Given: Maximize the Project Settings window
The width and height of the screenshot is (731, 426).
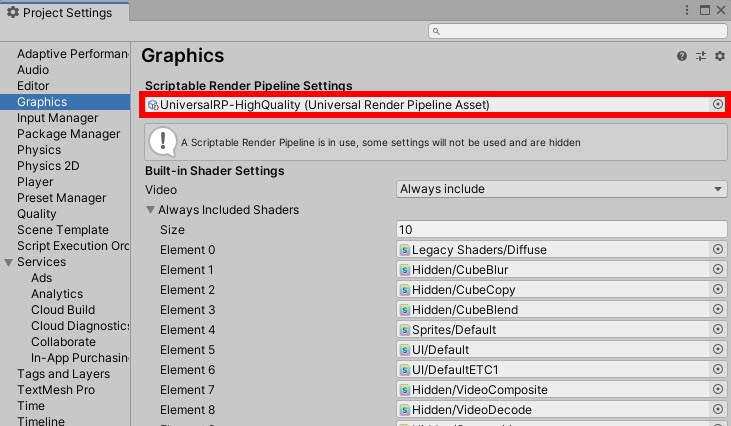Looking at the screenshot, I should point(705,10).
